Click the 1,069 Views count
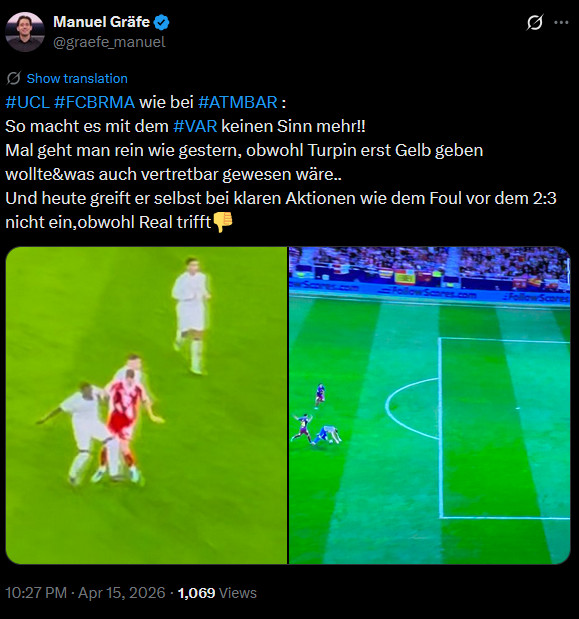 pos(217,593)
